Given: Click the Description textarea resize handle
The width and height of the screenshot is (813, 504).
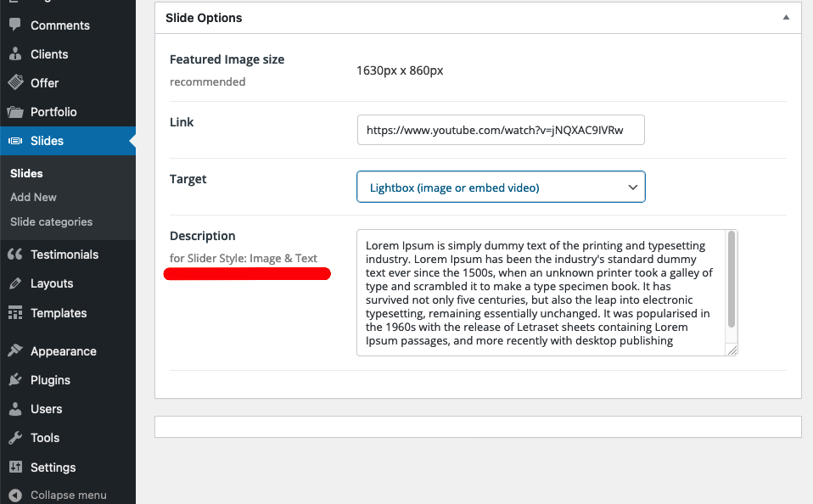Looking at the screenshot, I should (x=732, y=350).
